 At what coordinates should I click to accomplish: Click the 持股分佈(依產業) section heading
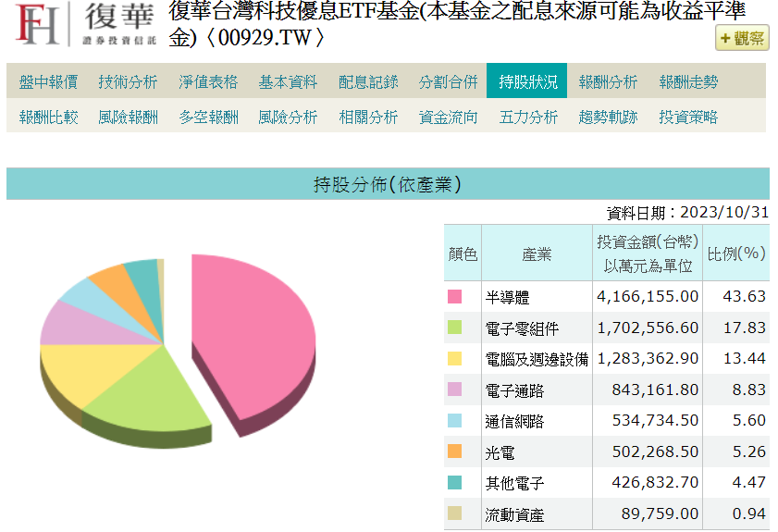(x=388, y=184)
